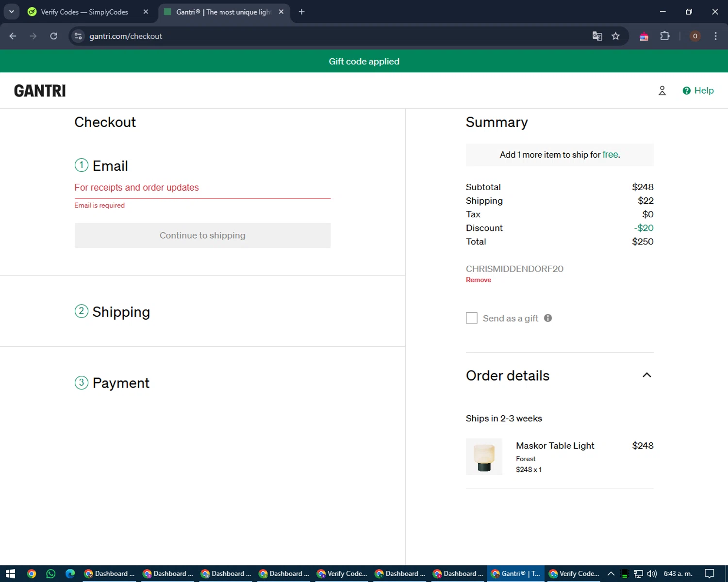The width and height of the screenshot is (728, 582).
Task: Launch Chrome from taskbar pinned icon
Action: 32,574
